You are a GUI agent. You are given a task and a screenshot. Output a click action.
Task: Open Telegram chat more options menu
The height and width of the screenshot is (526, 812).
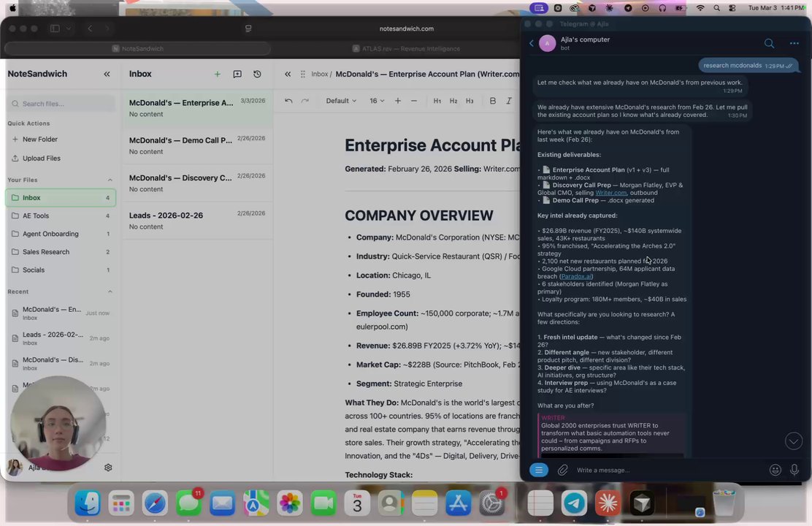tap(794, 44)
